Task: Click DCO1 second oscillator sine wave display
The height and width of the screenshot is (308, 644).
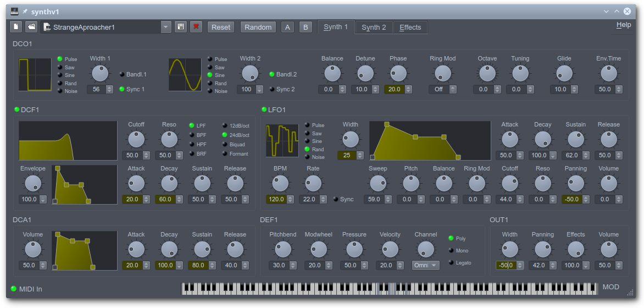Action: point(185,74)
